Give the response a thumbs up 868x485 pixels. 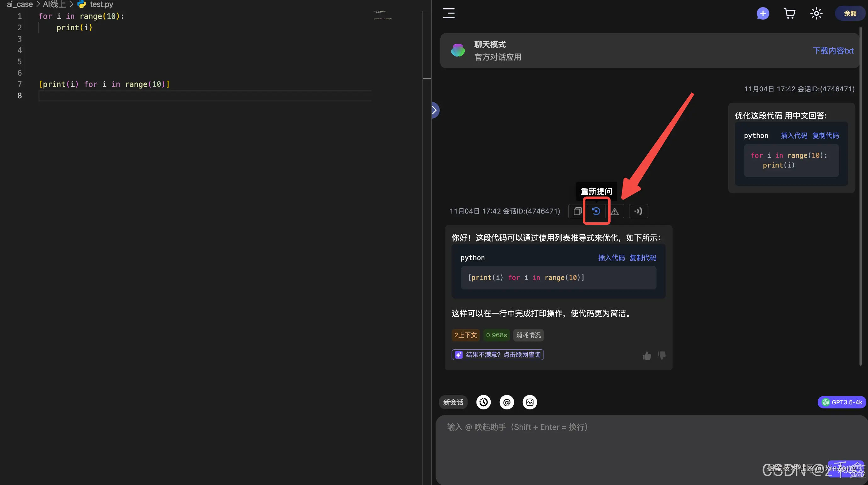[646, 355]
